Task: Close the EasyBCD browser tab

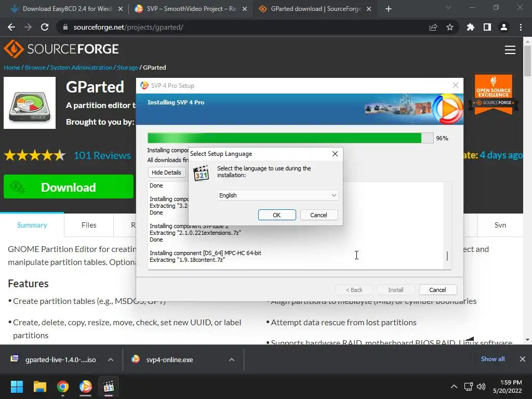Action: [x=121, y=9]
